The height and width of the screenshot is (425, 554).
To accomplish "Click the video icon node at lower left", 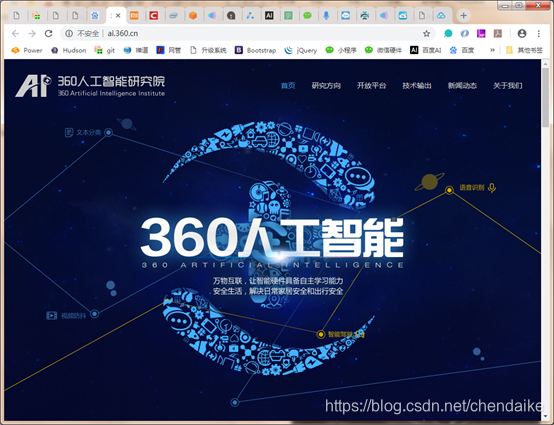I will pos(52,315).
